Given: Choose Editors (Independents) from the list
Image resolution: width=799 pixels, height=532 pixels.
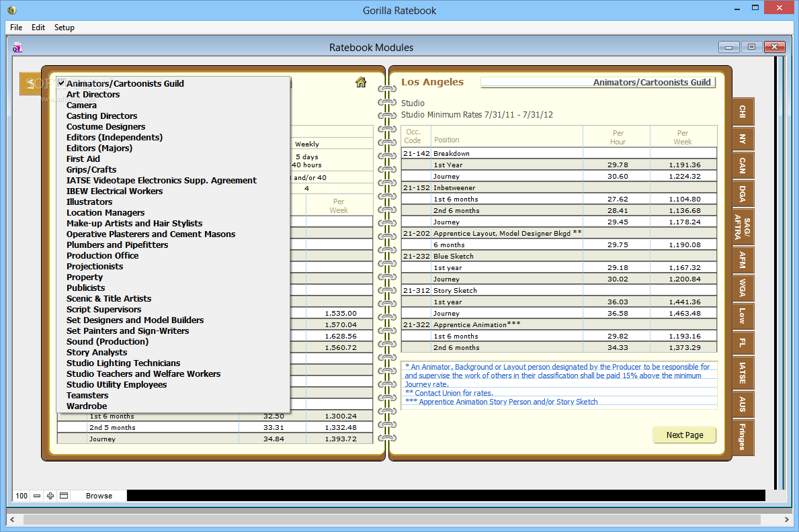Looking at the screenshot, I should (x=173, y=137).
